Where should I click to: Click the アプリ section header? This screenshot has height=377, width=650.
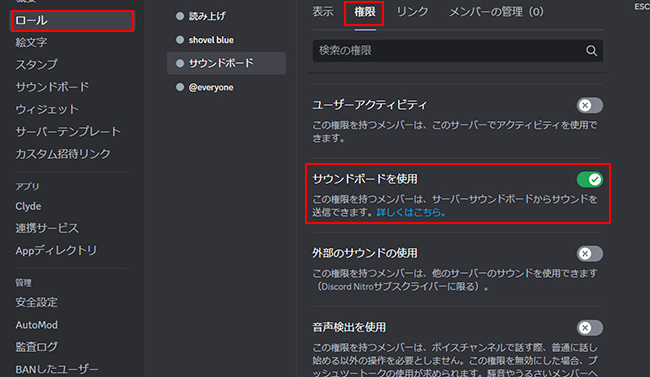(27, 186)
